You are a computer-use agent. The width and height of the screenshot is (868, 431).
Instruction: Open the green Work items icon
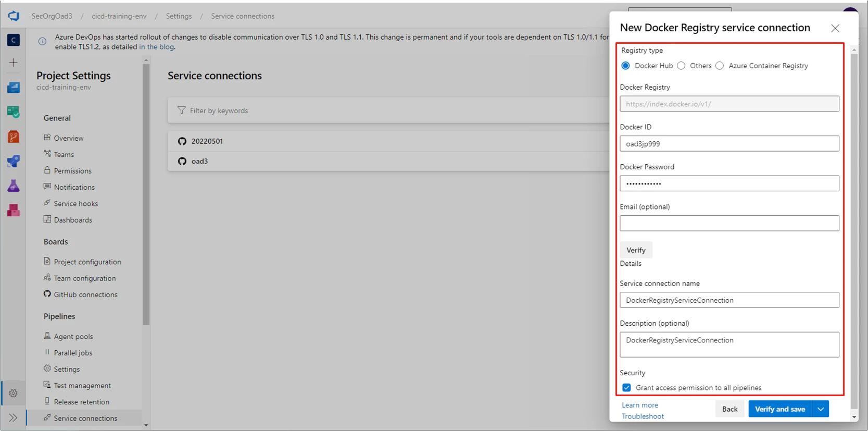14,112
